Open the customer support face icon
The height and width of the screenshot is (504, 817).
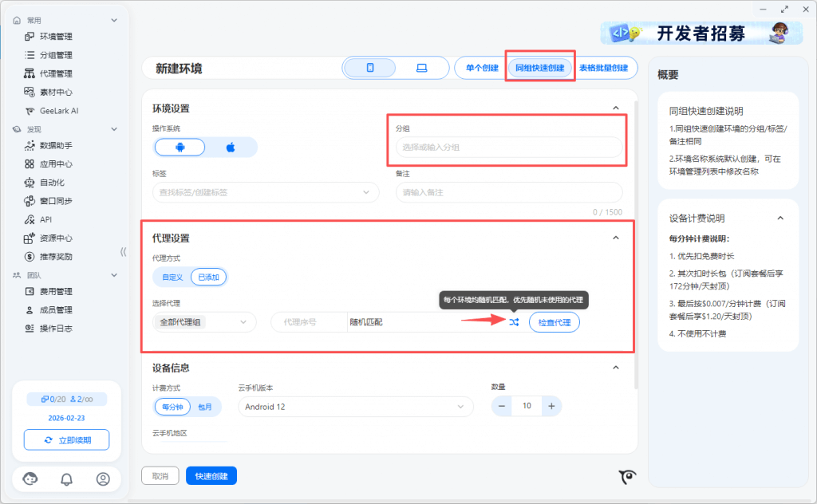30,478
